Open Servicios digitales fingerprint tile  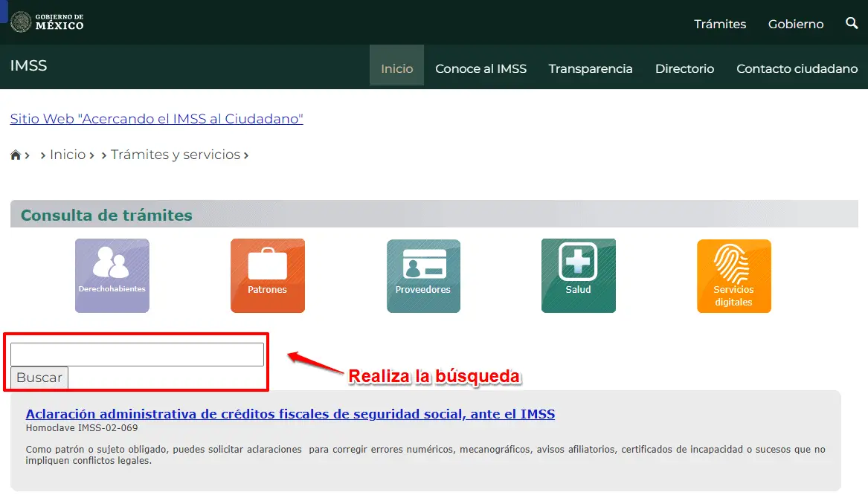734,276
